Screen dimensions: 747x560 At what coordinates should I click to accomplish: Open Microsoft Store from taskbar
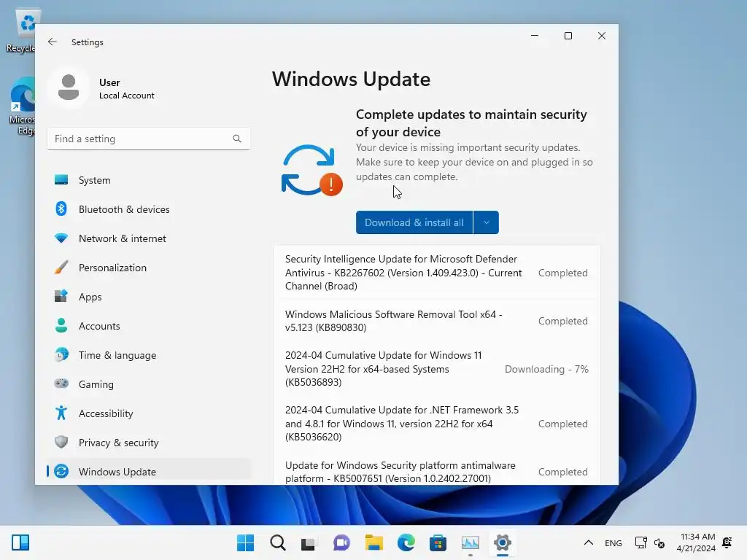(x=438, y=542)
